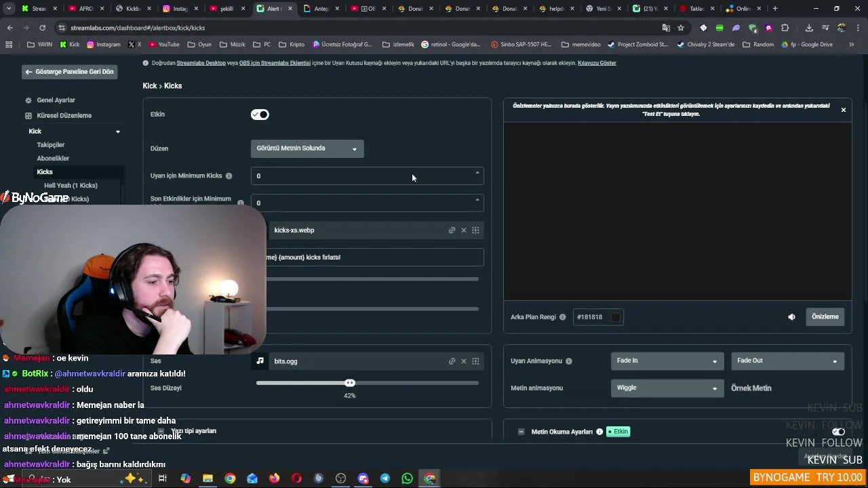Pick background color swatch #181818
Image resolution: width=868 pixels, height=488 pixels.
pos(615,317)
